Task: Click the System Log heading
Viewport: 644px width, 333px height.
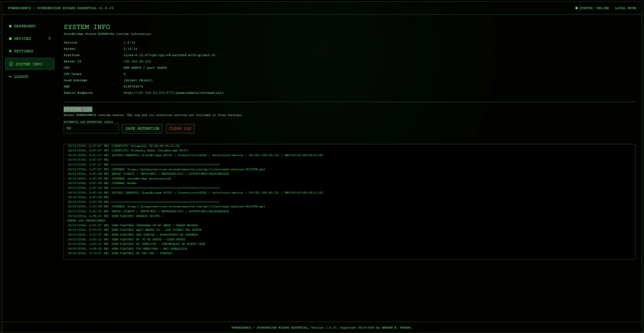Action: pyautogui.click(x=78, y=109)
